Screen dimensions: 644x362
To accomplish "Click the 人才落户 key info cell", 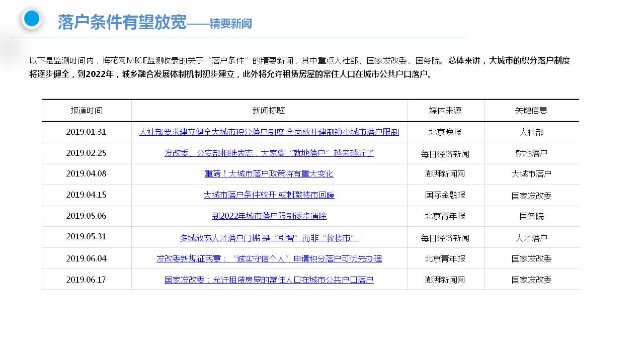I will (x=531, y=238).
